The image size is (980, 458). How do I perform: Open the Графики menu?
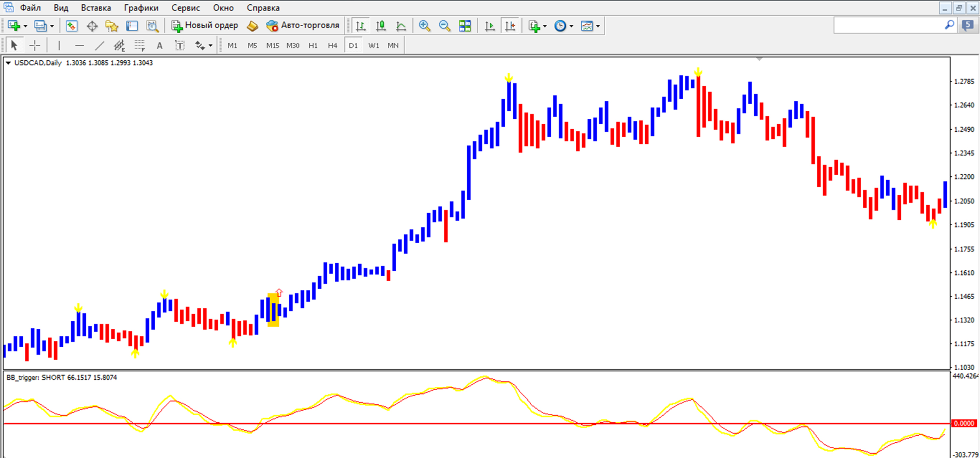click(141, 7)
